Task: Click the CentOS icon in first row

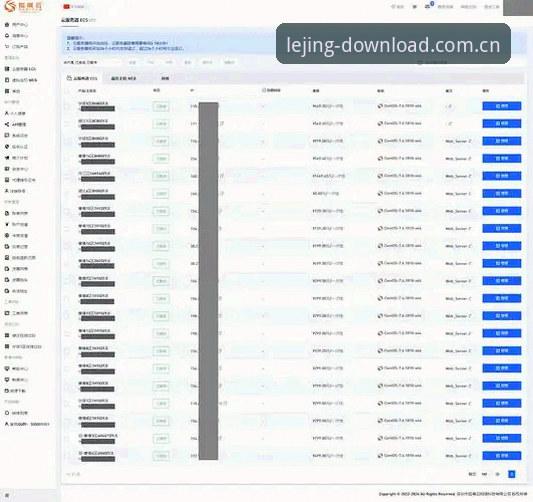Action: pyautogui.click(x=380, y=106)
